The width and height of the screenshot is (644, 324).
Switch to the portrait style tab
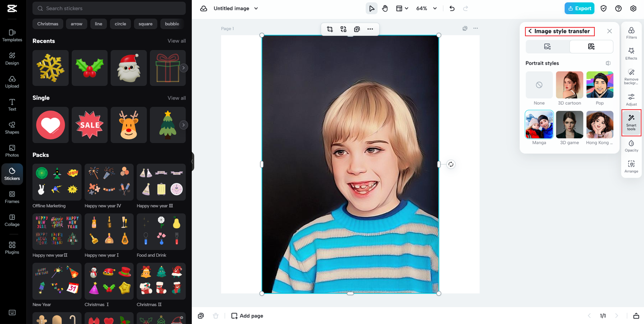(591, 47)
